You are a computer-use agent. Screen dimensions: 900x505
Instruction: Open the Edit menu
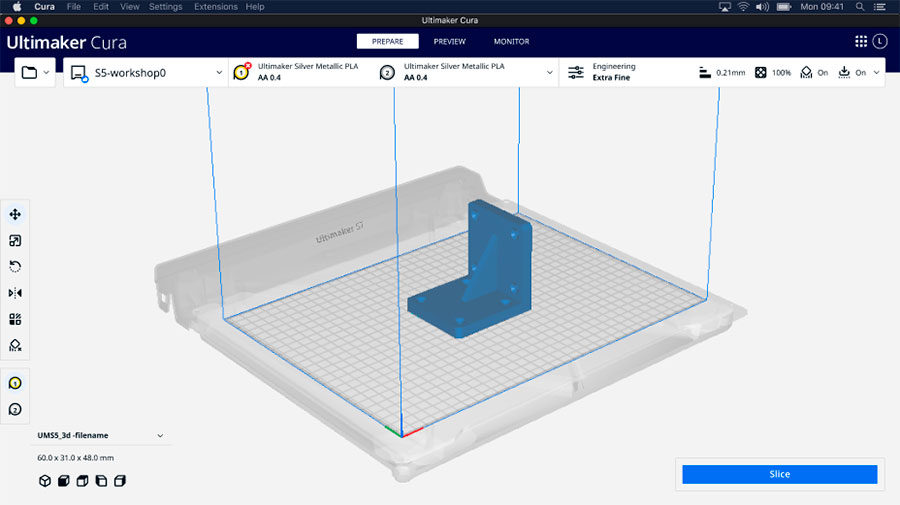click(101, 7)
